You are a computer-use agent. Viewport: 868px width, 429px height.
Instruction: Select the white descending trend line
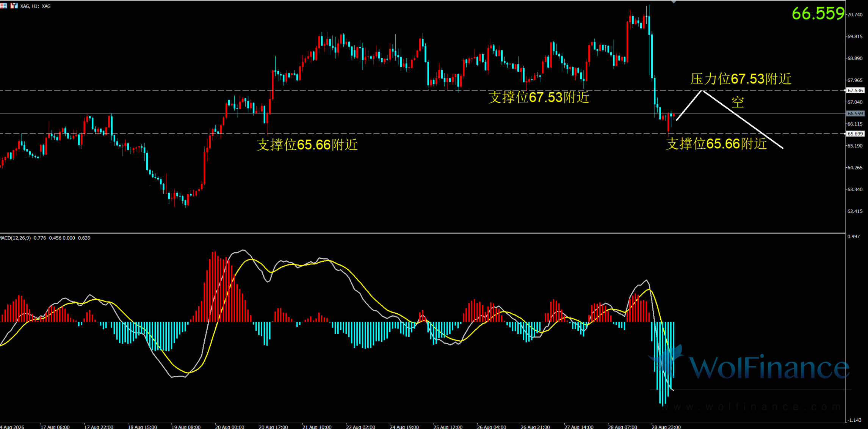743,119
